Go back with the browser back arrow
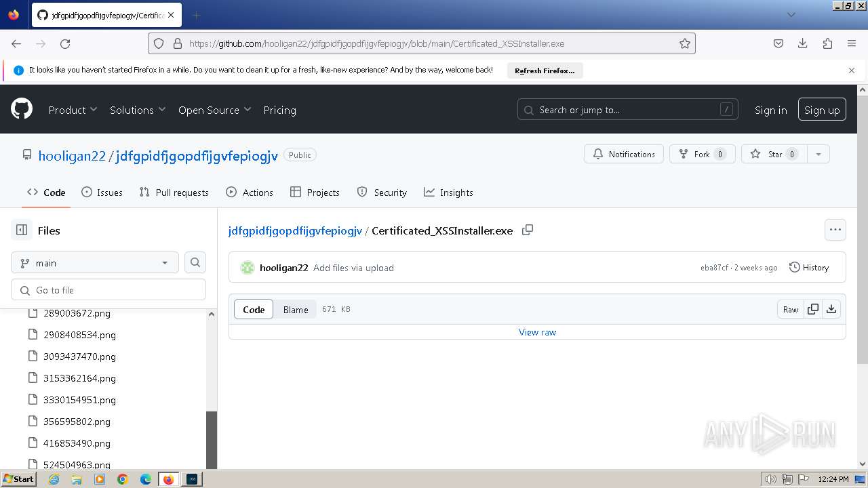This screenshot has height=488, width=868. point(16,43)
